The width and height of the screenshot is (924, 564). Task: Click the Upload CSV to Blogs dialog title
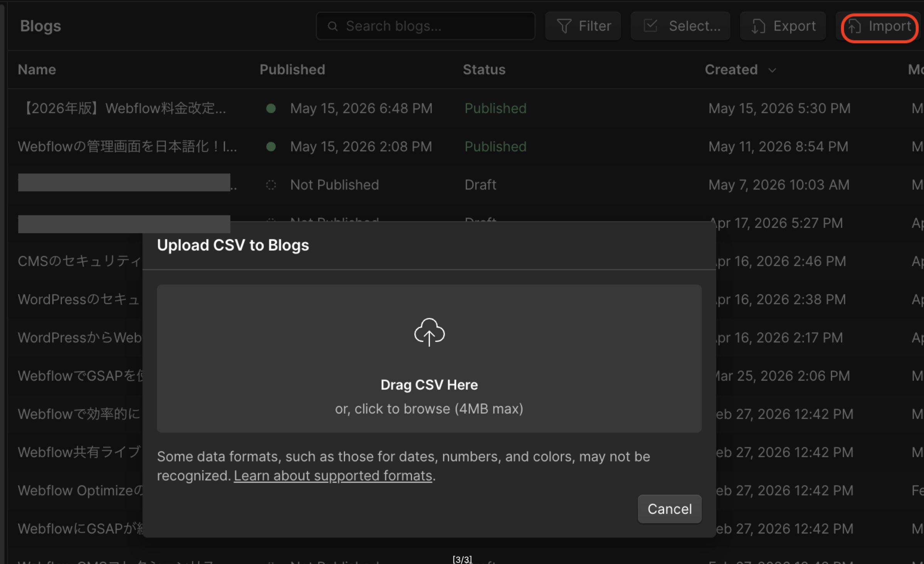[x=233, y=245]
